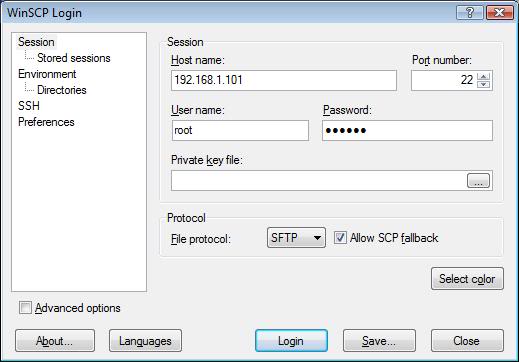Click the Languages button
This screenshot has height=362, width=519.
pyautogui.click(x=145, y=341)
